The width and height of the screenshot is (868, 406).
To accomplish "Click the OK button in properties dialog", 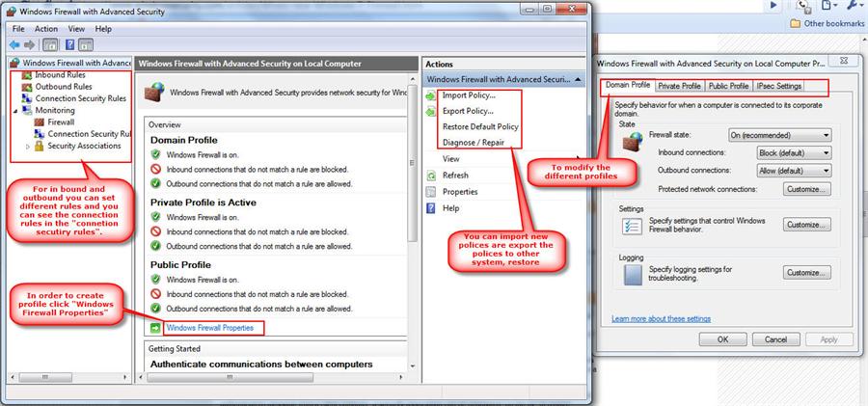I will (723, 339).
